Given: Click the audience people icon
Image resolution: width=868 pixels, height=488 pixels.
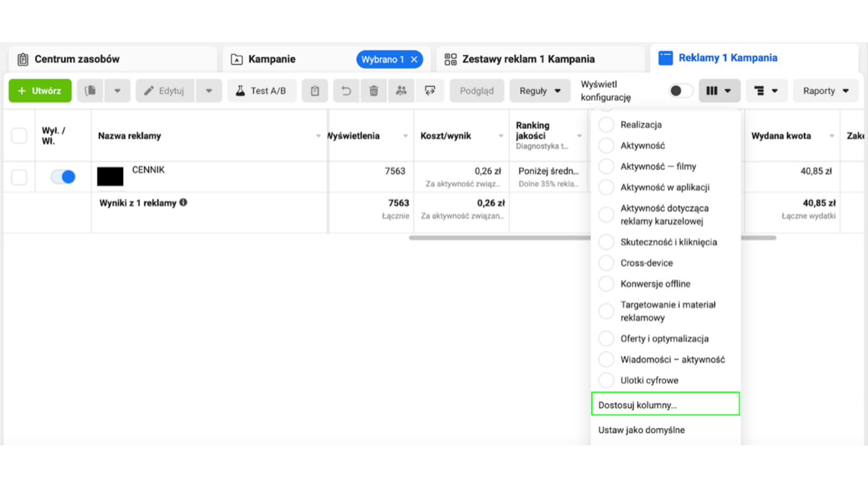Looking at the screenshot, I should click(x=401, y=91).
